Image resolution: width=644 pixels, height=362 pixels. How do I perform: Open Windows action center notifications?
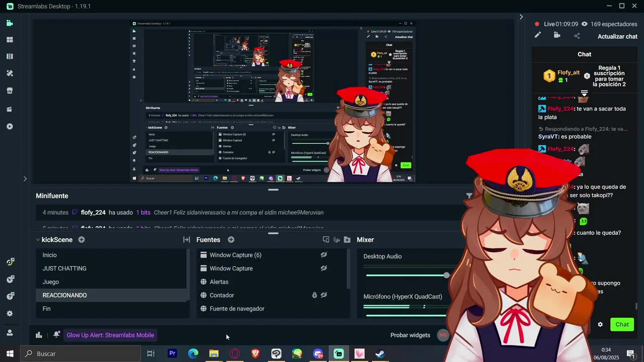tap(630, 354)
